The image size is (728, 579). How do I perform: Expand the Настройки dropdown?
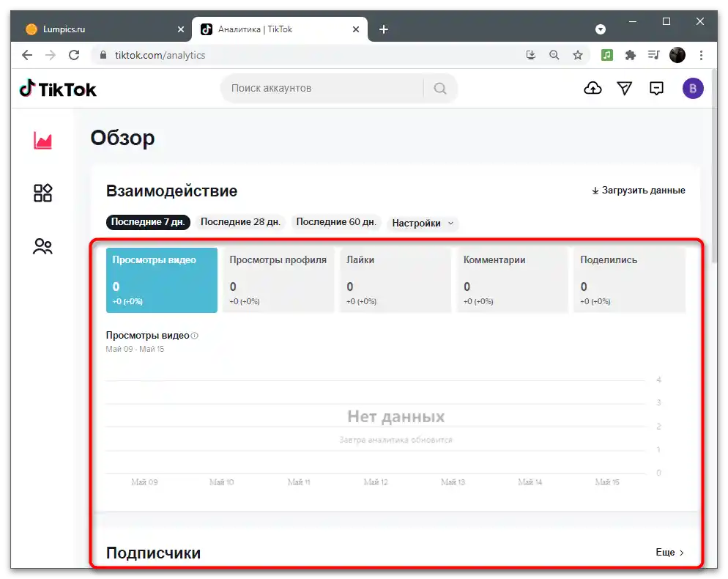[423, 224]
